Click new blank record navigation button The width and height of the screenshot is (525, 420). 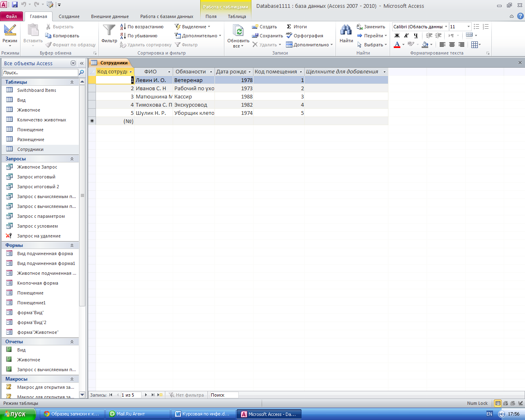pos(160,395)
